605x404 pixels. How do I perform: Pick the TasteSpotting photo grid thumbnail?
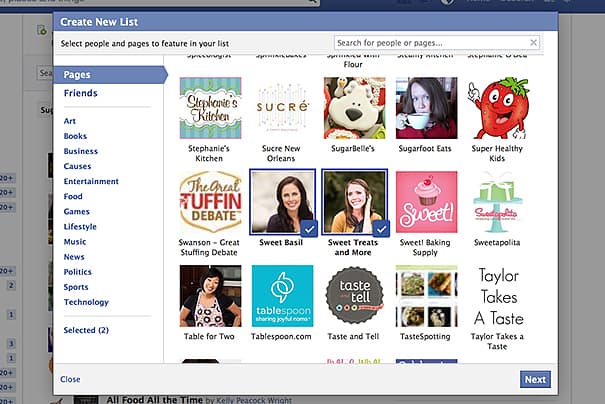coord(426,296)
